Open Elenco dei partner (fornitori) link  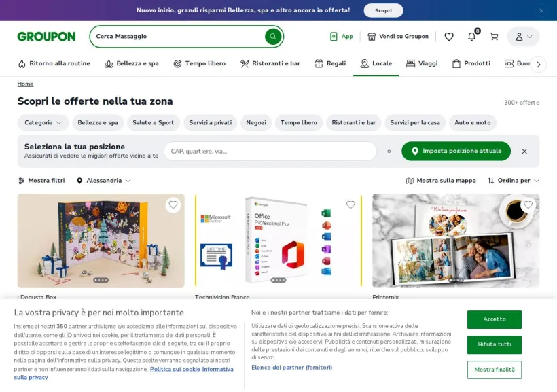(291, 367)
